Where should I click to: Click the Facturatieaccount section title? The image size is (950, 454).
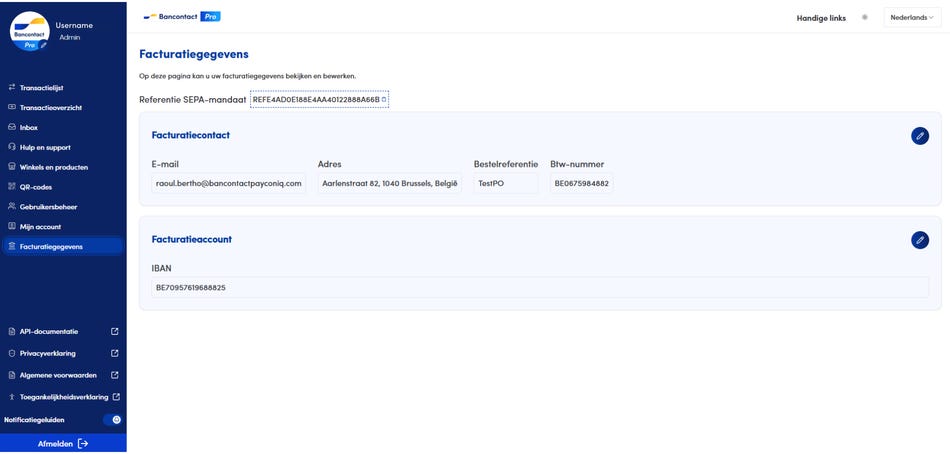pyautogui.click(x=191, y=239)
